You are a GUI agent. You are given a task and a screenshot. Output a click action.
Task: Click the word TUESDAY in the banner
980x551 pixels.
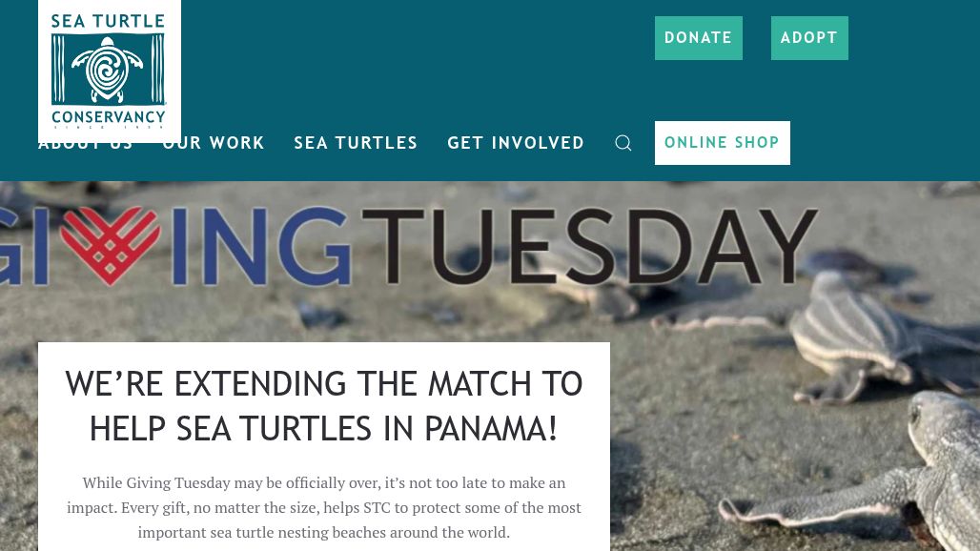point(589,246)
